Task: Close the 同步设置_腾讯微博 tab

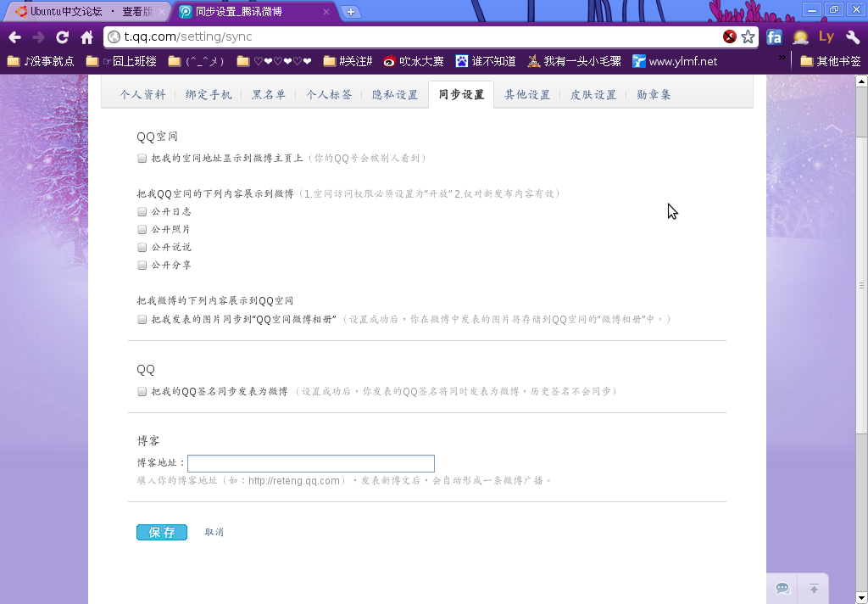Action: (x=326, y=12)
